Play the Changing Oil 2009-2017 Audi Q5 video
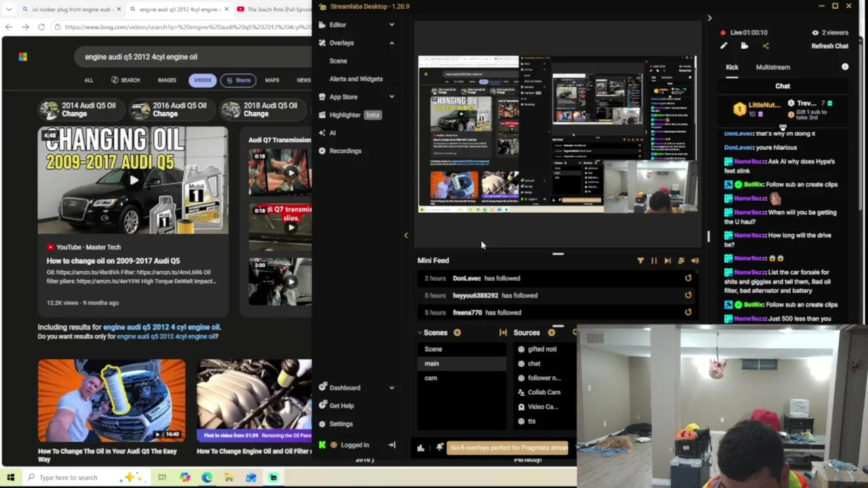Image resolution: width=868 pixels, height=488 pixels. (x=133, y=180)
